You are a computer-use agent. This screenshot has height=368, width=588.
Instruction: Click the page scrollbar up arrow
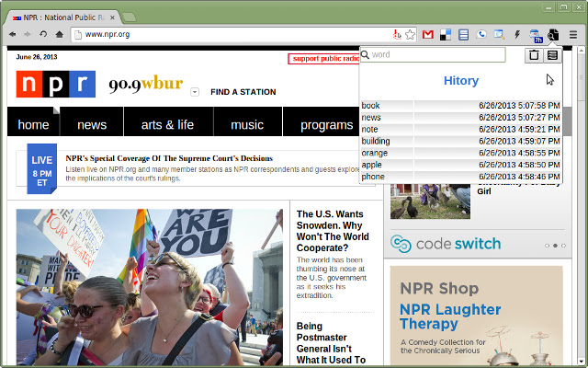580,50
